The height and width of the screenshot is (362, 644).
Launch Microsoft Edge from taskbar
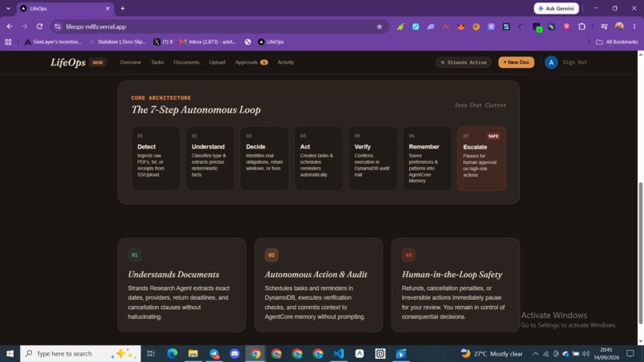173,353
